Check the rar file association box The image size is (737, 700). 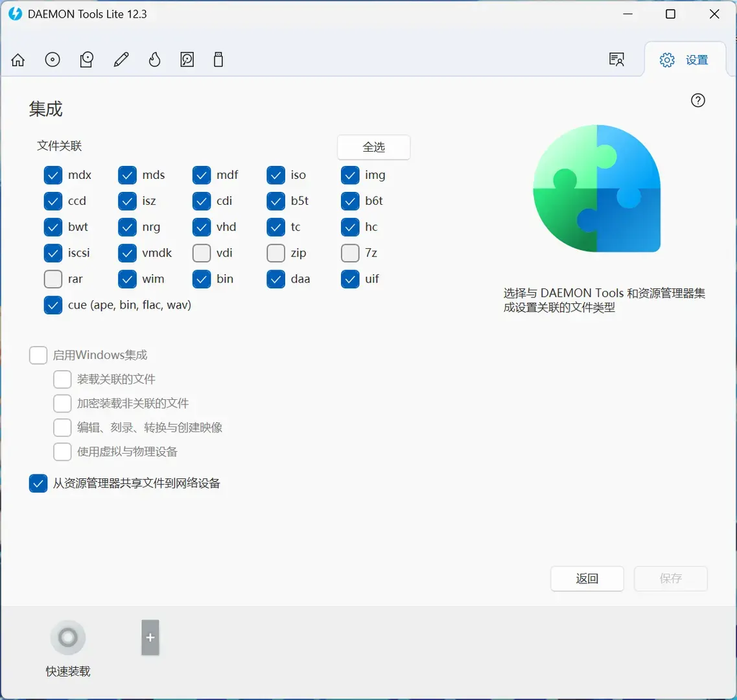[53, 279]
